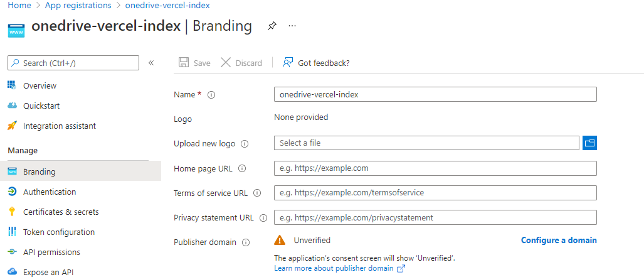644x277 pixels.
Task: Click the 'Unverified' status text
Action: 312,241
